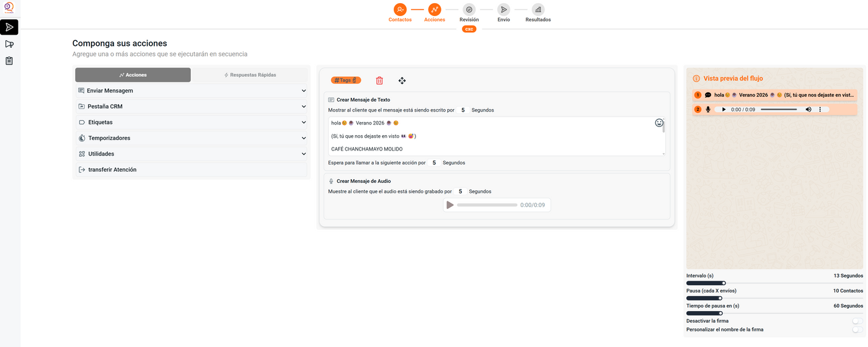The image size is (868, 347).
Task: Click the red trash delete icon
Action: 379,81
